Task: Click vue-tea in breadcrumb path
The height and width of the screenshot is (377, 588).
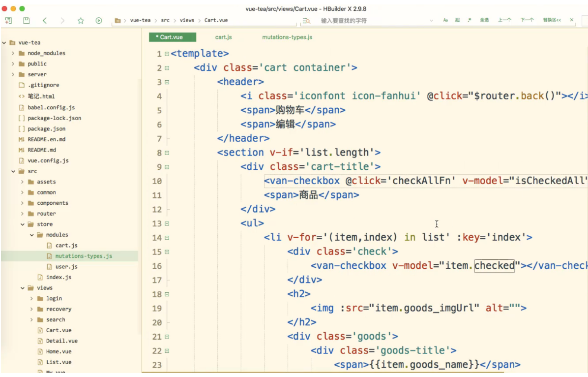Action: point(140,20)
